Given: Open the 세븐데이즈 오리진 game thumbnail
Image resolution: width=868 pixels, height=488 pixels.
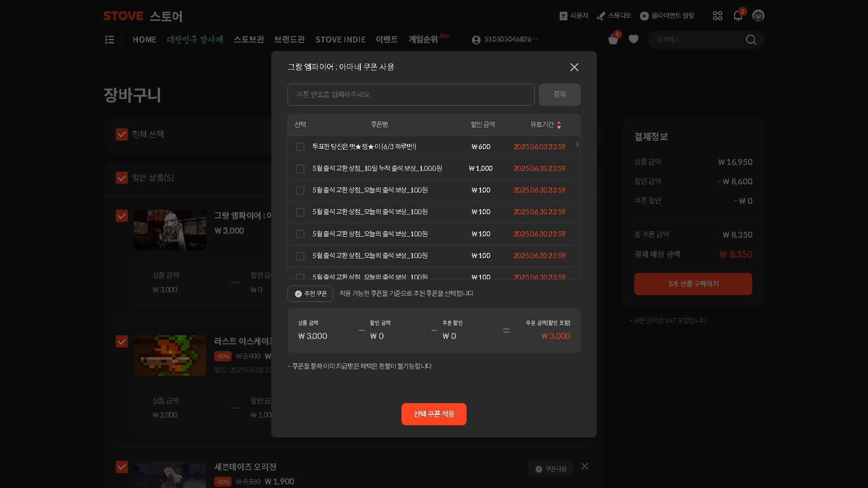Looking at the screenshot, I should (170, 474).
